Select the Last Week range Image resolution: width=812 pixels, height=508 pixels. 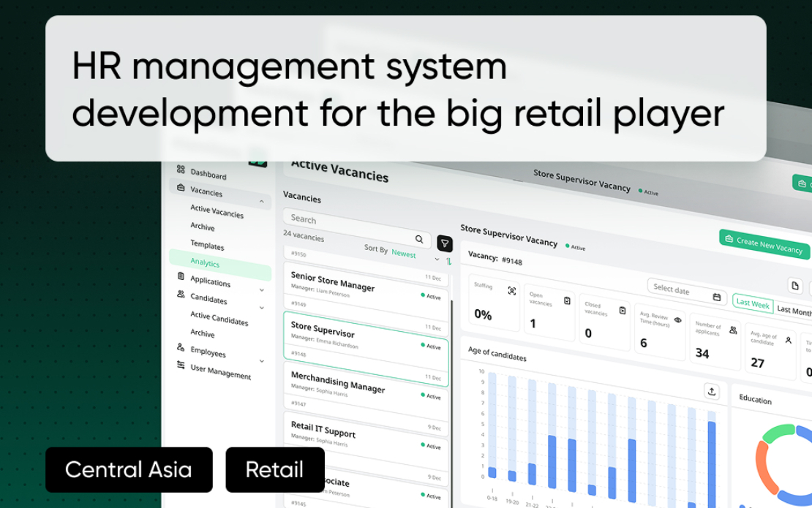(x=753, y=303)
